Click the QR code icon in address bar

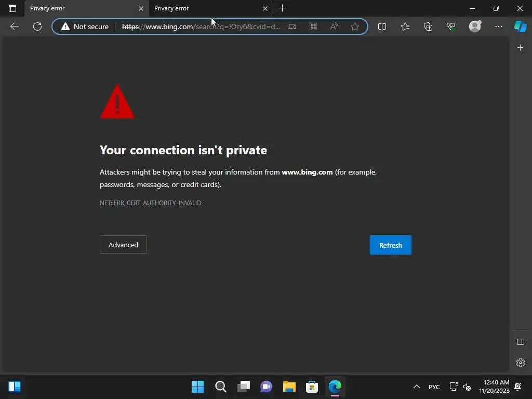[x=313, y=26]
